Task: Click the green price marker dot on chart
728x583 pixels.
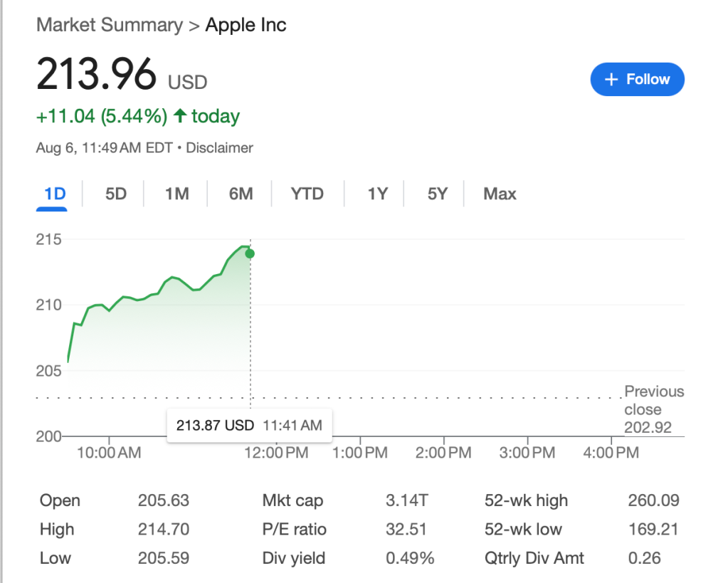Action: tap(250, 253)
